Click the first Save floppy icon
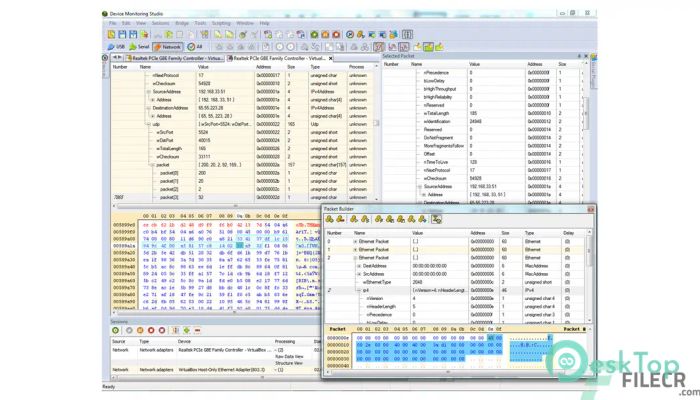700x400 pixels. tap(122, 34)
